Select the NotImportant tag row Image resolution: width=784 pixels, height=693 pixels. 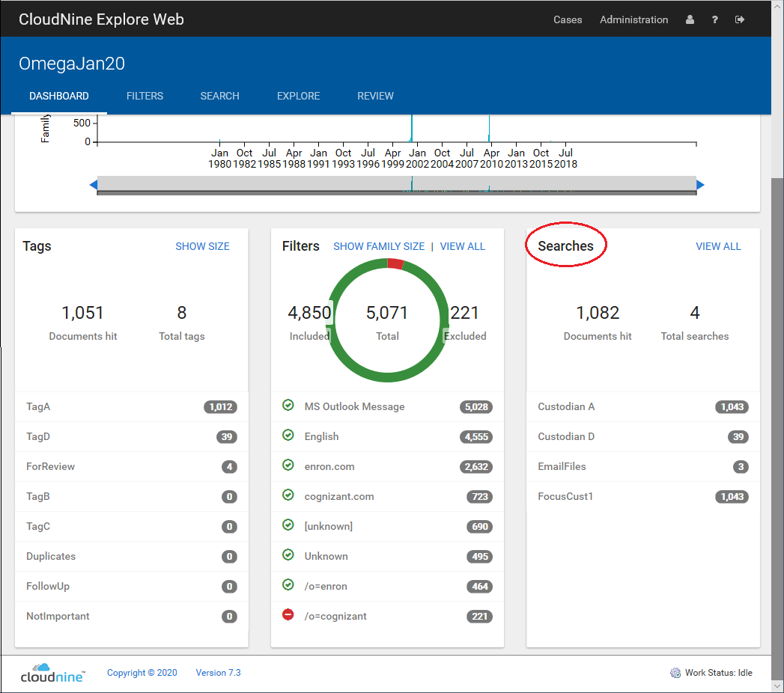[x=132, y=617]
